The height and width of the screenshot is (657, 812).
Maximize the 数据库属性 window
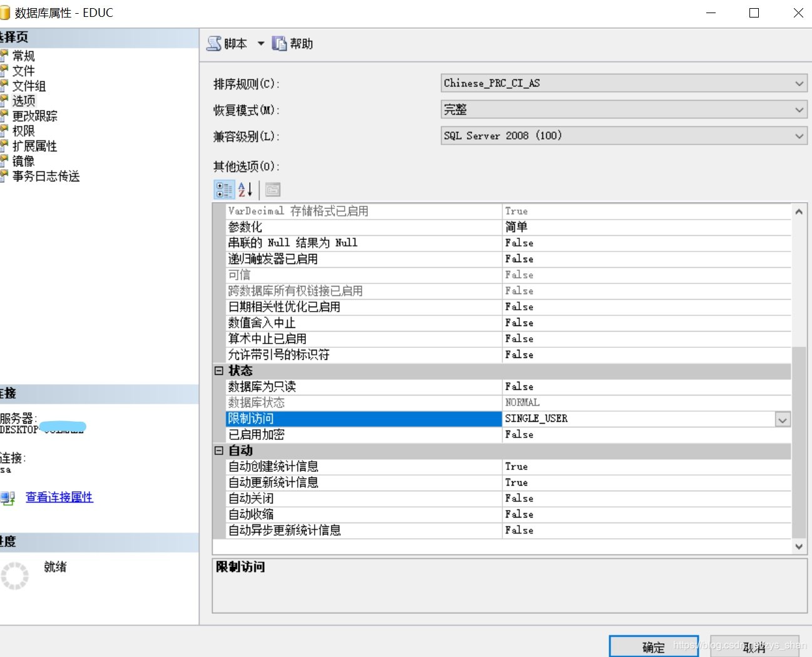(754, 13)
